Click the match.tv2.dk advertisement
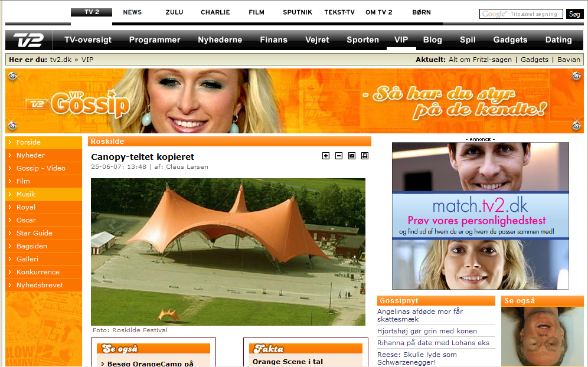This screenshot has height=367, width=588. point(481,216)
